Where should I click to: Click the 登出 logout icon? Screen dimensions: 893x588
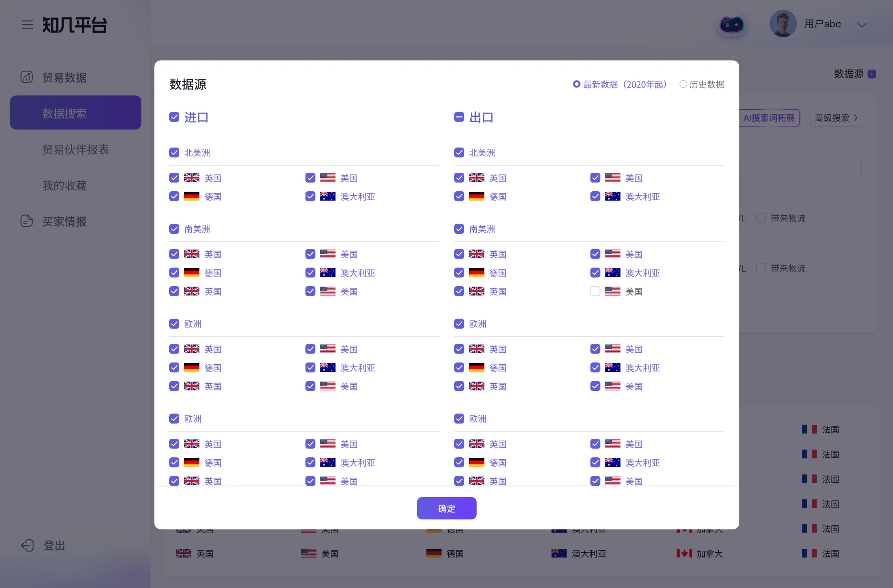pyautogui.click(x=28, y=545)
